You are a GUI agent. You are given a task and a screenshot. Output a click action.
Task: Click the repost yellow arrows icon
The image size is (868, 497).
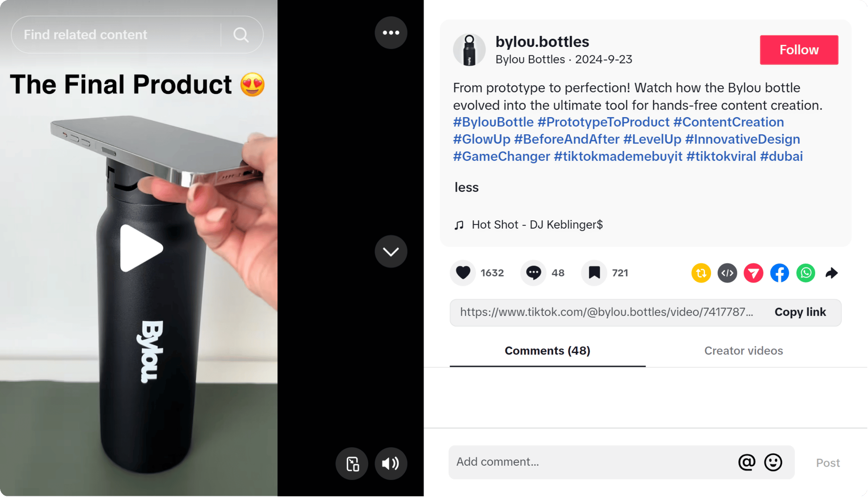point(701,273)
